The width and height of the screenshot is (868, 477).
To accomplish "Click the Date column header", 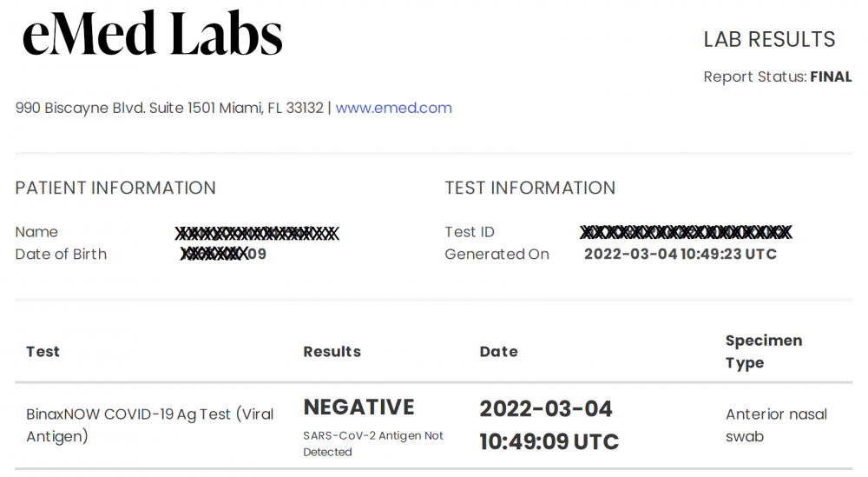I will 498,351.
